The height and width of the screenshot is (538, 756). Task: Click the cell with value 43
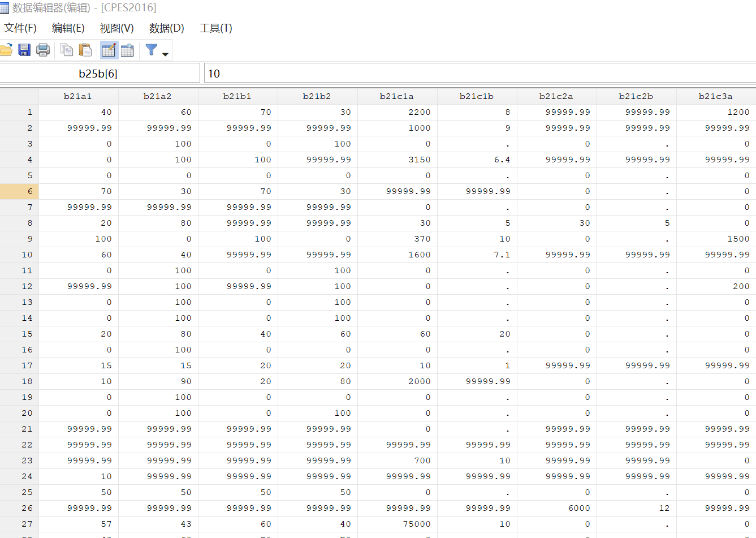(158, 524)
